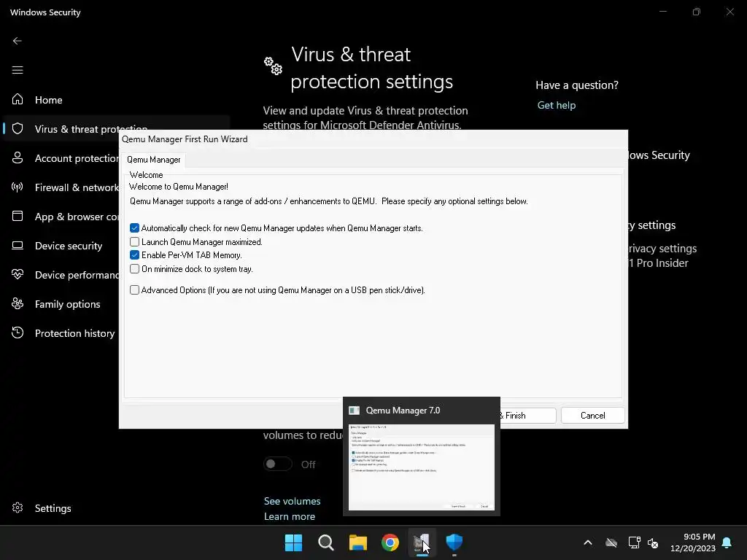Image resolution: width=747 pixels, height=560 pixels.
Task: Enable Launch Qemu Manager maximized
Action: pos(134,242)
